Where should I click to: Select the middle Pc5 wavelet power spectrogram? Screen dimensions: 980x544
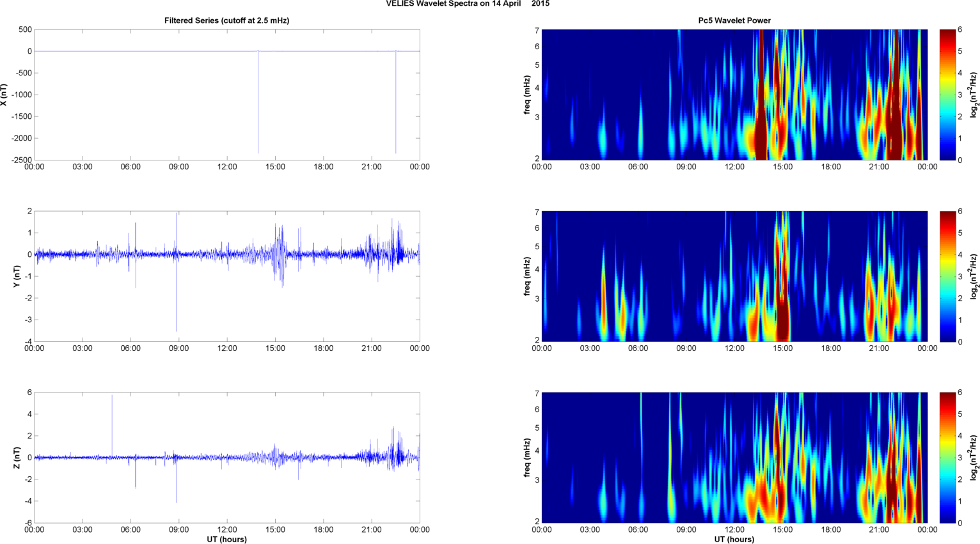point(734,276)
